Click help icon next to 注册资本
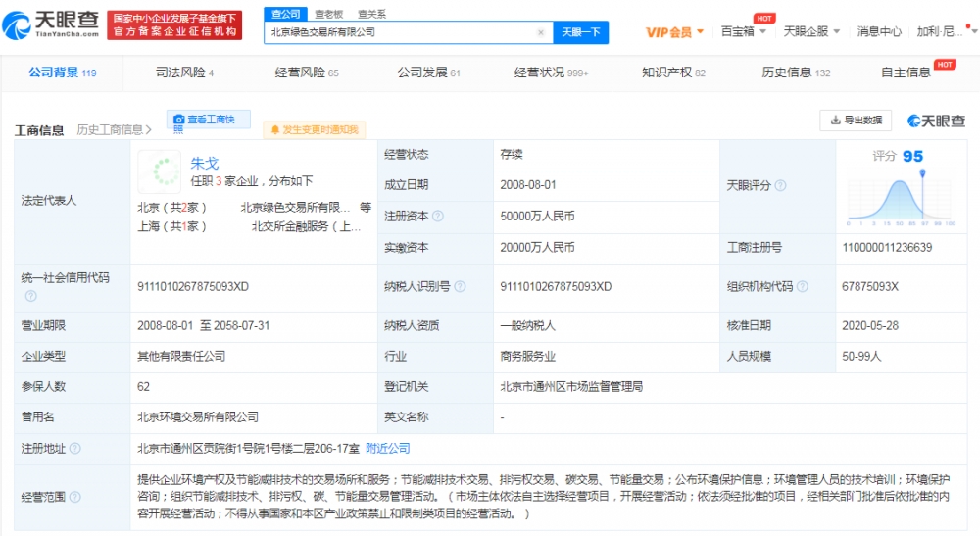The width and height of the screenshot is (980, 536). click(x=438, y=217)
